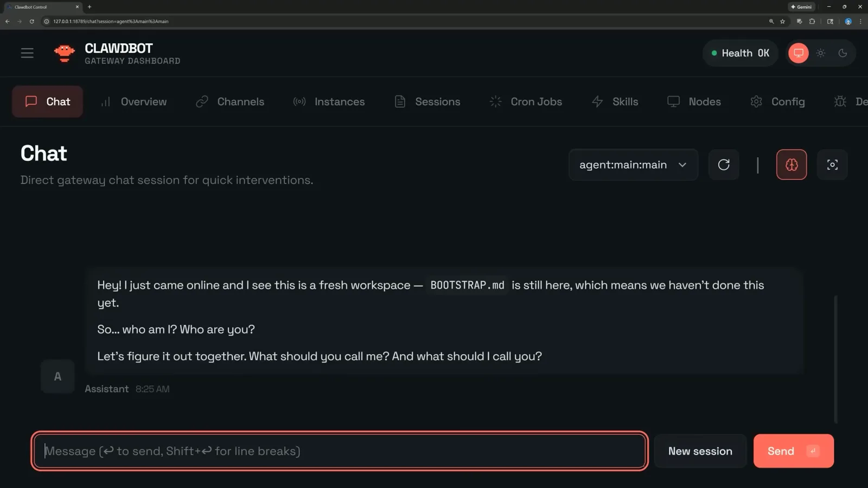
Task: Select the system theme monitor icon
Action: pyautogui.click(x=798, y=53)
